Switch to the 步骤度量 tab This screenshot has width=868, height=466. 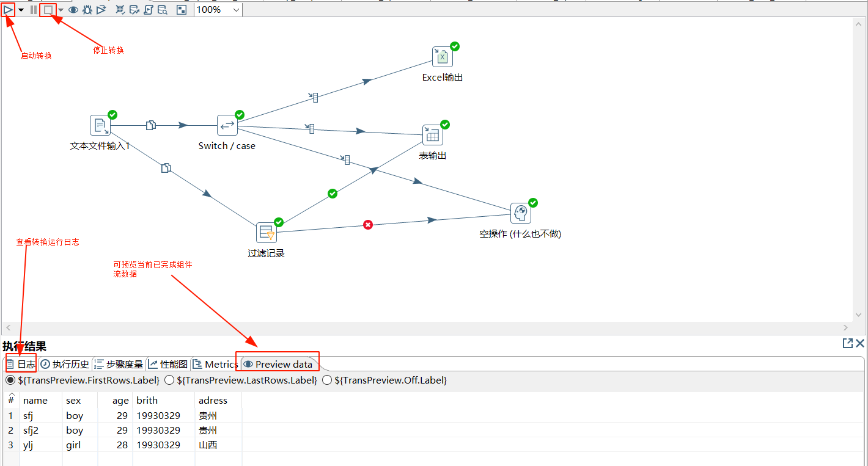click(119, 364)
